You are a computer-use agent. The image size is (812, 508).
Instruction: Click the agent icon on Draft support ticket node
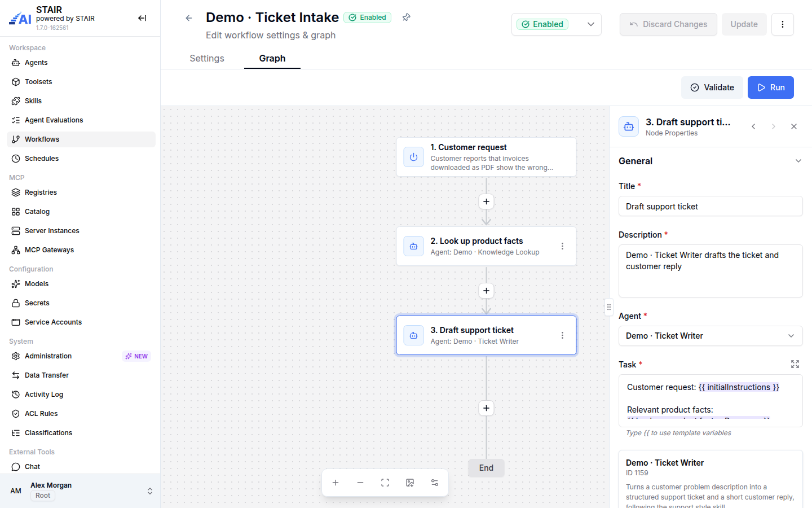(413, 335)
